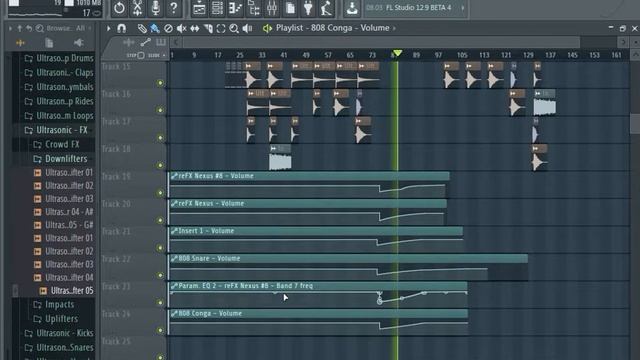Mute Track 16 with its green switch
The width and height of the screenshot is (640, 360).
(x=160, y=110)
